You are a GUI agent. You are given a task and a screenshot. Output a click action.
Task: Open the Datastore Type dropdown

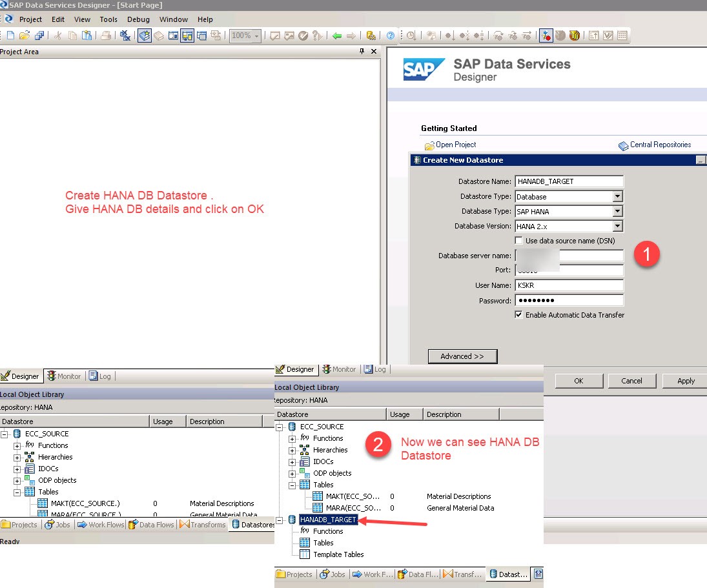[617, 196]
